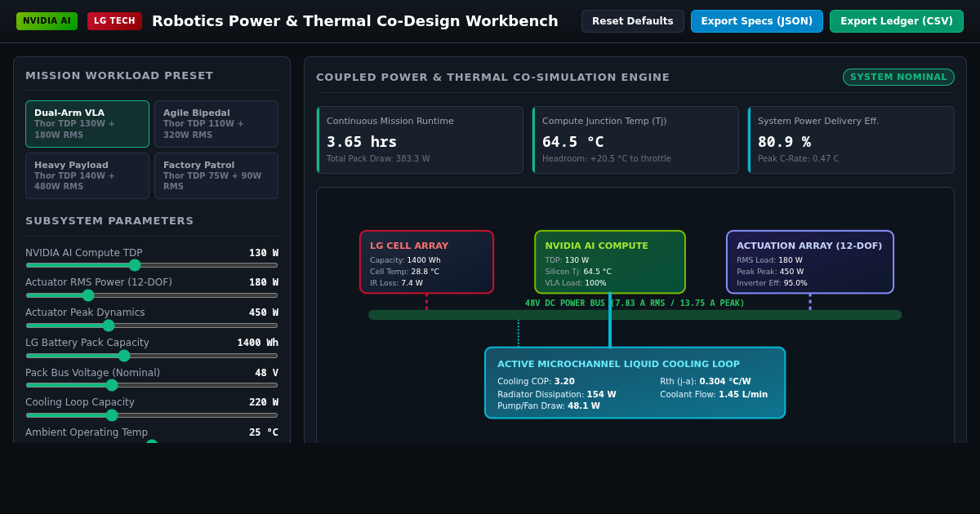
Task: Click the 180 W actuator RMS value
Action: click(x=264, y=282)
